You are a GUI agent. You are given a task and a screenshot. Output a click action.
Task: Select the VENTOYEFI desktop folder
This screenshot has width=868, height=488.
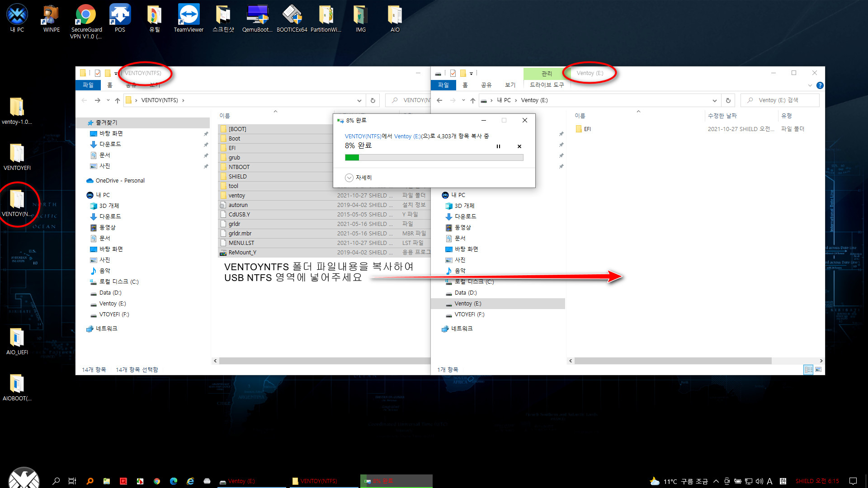(x=17, y=157)
